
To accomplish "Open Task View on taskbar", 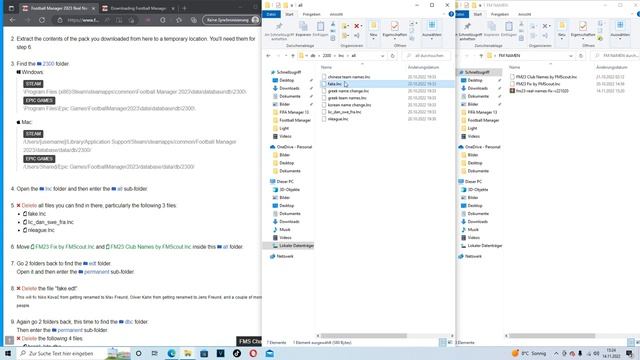I will (x=155, y=353).
